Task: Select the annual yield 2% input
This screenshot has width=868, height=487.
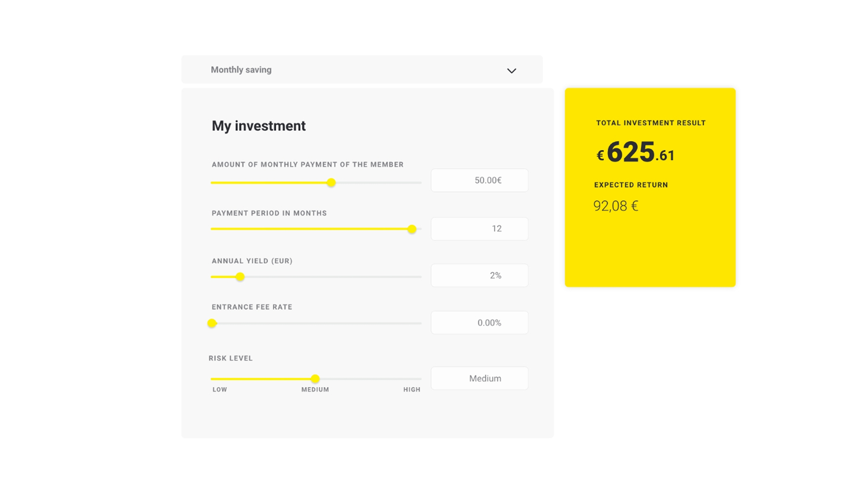Action: [479, 276]
